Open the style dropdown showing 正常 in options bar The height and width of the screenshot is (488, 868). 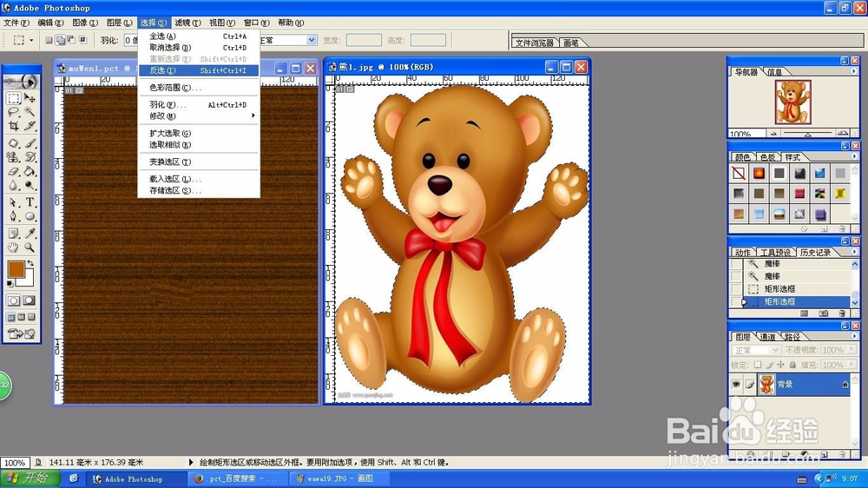click(x=311, y=40)
